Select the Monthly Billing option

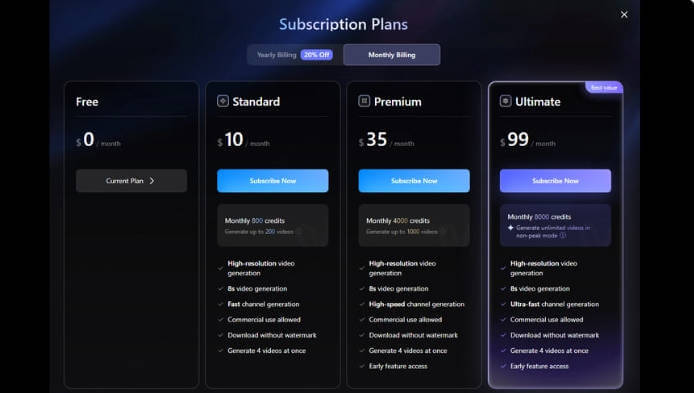[392, 55]
